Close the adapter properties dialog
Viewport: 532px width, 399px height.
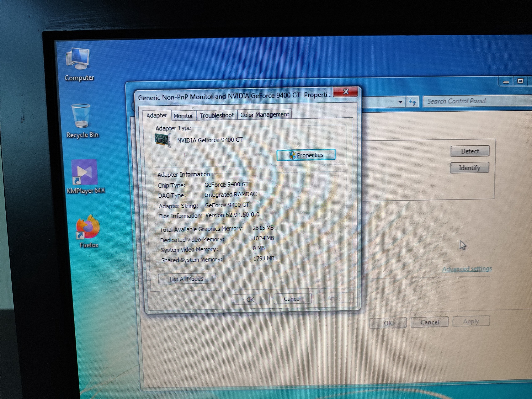coord(345,92)
